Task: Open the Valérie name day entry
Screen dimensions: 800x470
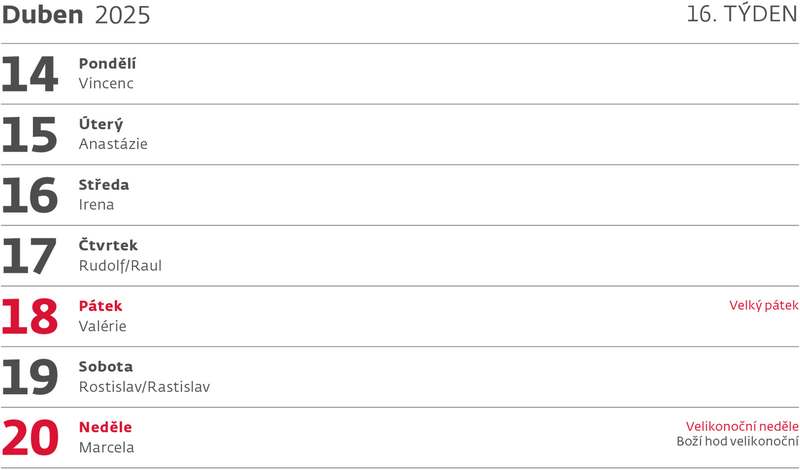Action: (x=103, y=326)
